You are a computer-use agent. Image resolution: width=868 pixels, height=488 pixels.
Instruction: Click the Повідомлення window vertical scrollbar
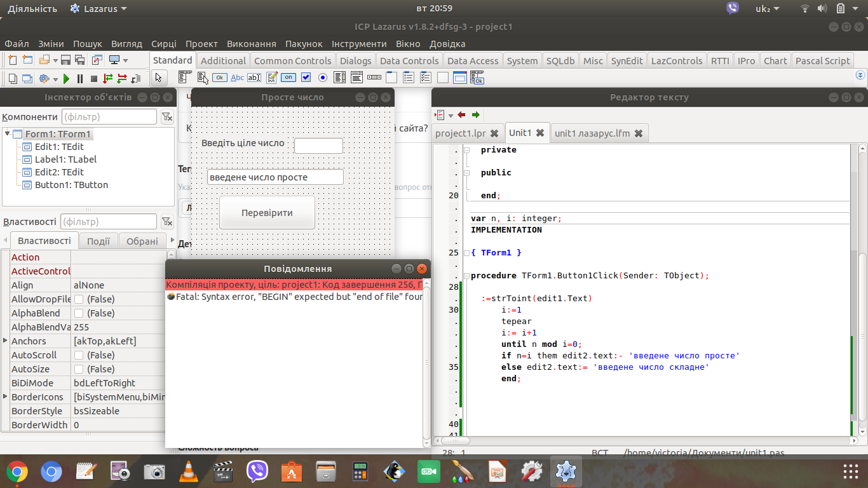427,362
